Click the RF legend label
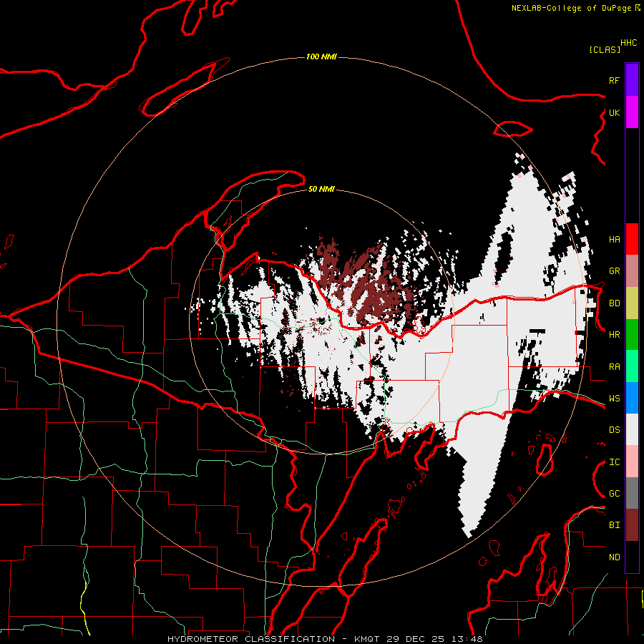 [614, 80]
